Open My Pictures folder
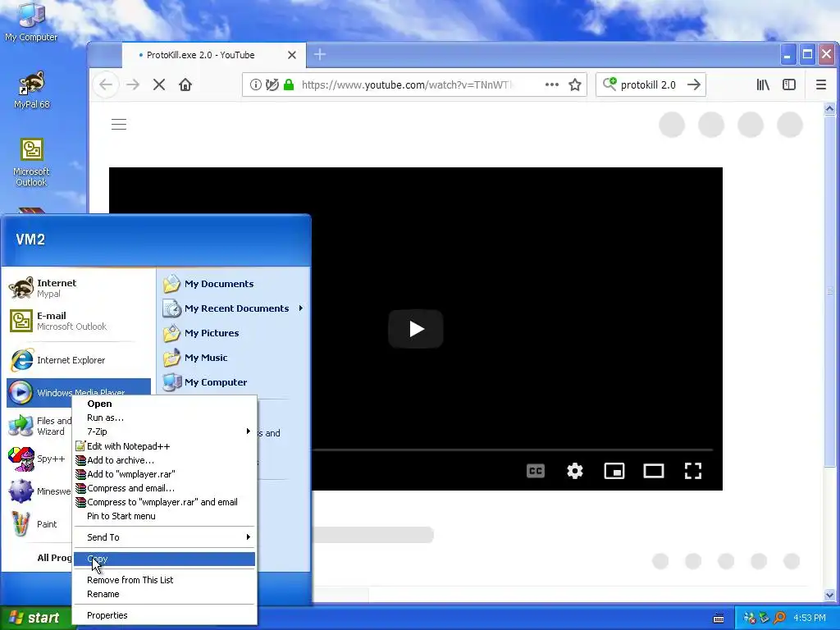The width and height of the screenshot is (840, 630). [234, 333]
